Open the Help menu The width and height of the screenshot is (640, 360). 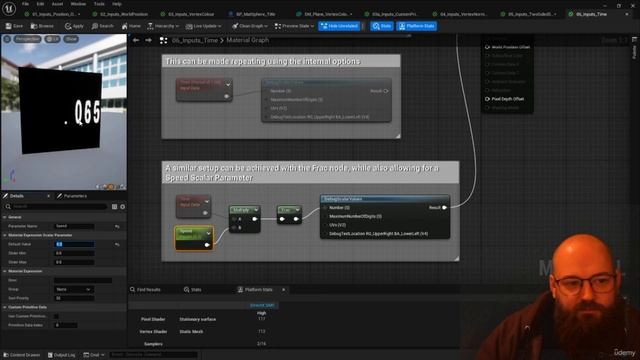click(117, 4)
